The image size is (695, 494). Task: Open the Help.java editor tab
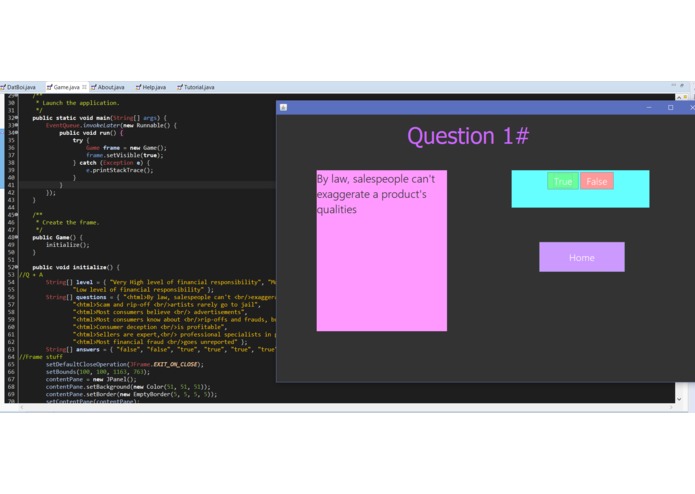(151, 87)
